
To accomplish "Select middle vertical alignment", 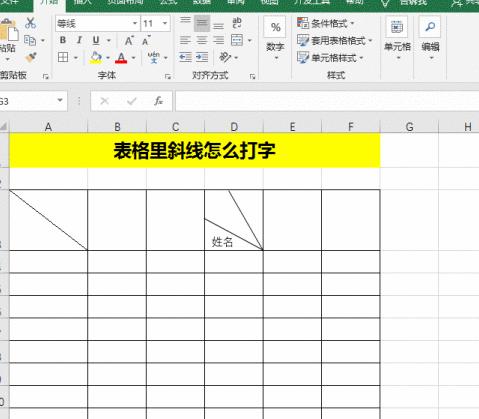I will click(202, 23).
